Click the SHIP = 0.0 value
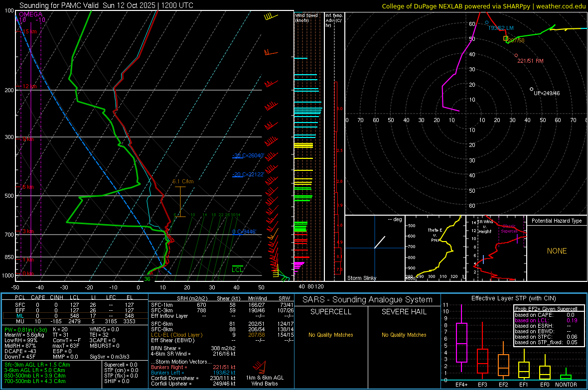 tap(117, 381)
